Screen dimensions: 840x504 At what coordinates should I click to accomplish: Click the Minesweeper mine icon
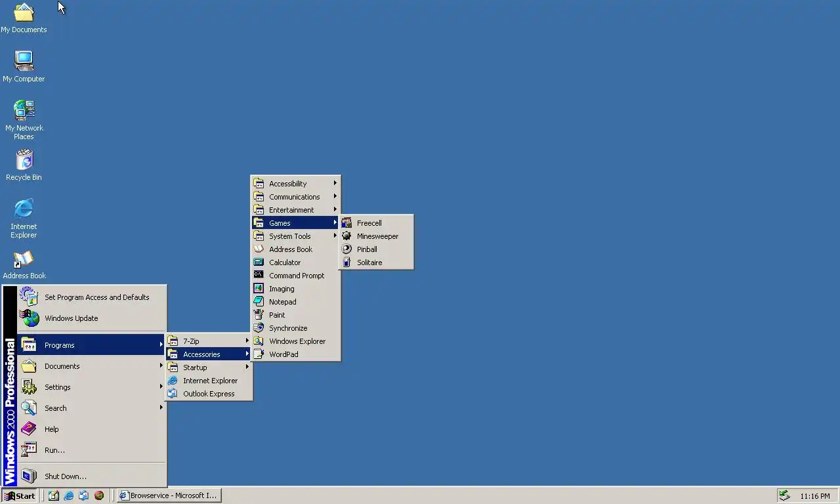(x=346, y=236)
